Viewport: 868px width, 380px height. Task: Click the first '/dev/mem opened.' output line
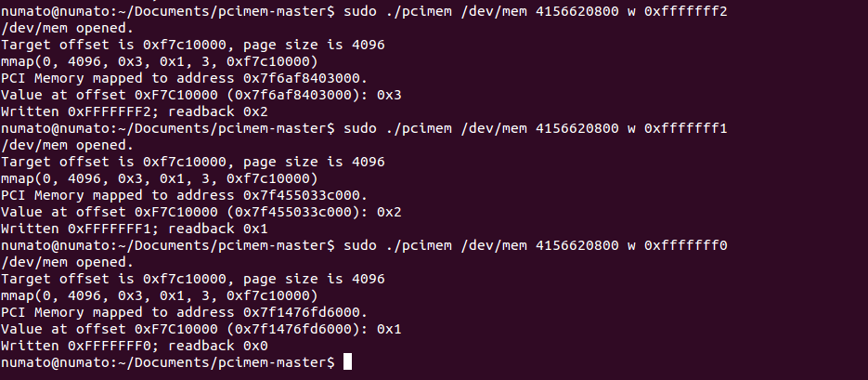[67, 28]
